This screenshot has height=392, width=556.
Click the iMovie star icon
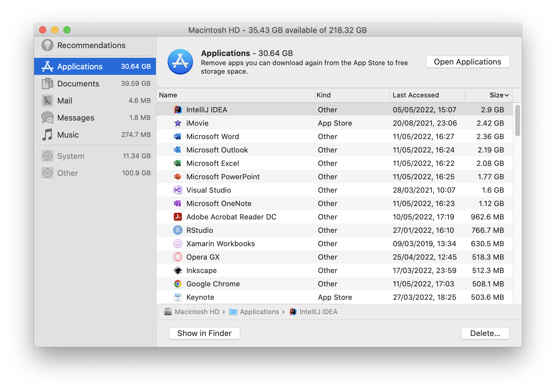click(178, 123)
